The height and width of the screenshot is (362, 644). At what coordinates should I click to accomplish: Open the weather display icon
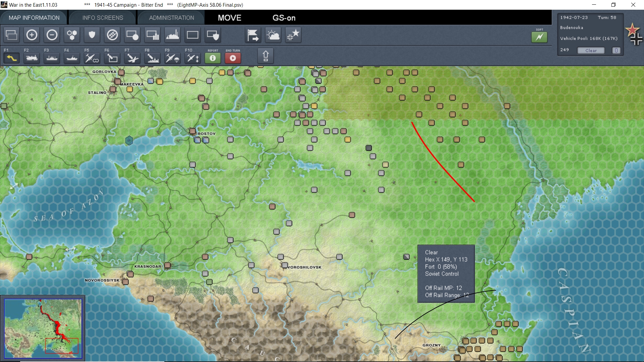pyautogui.click(x=273, y=35)
